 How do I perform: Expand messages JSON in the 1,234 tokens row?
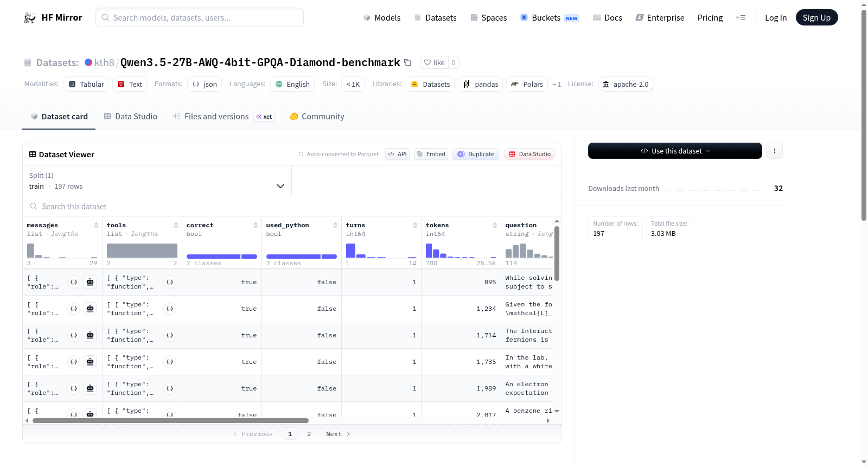pos(74,309)
